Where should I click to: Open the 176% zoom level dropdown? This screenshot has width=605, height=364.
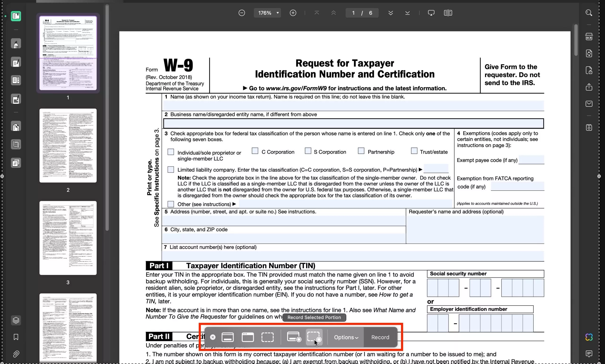pos(267,13)
